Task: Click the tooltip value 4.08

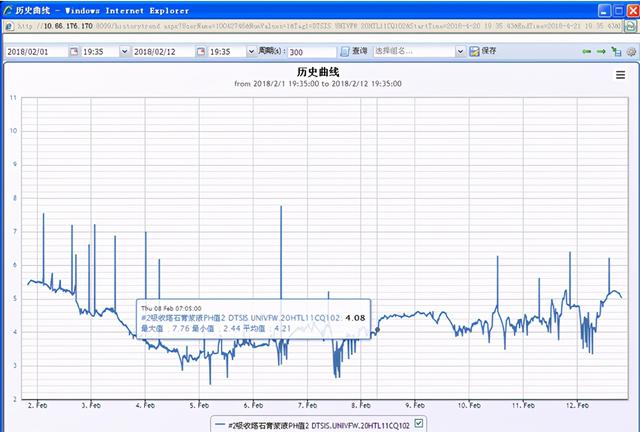Action: tap(355, 318)
